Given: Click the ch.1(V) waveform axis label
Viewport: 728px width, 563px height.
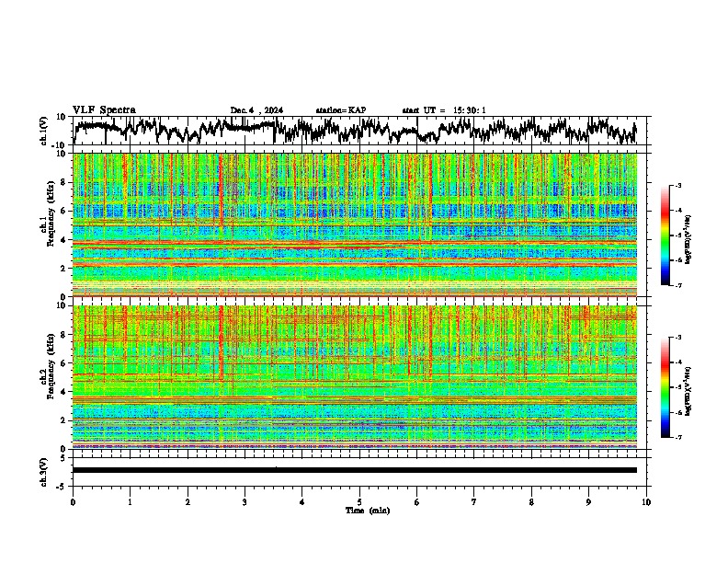Looking at the screenshot, I should tap(44, 131).
